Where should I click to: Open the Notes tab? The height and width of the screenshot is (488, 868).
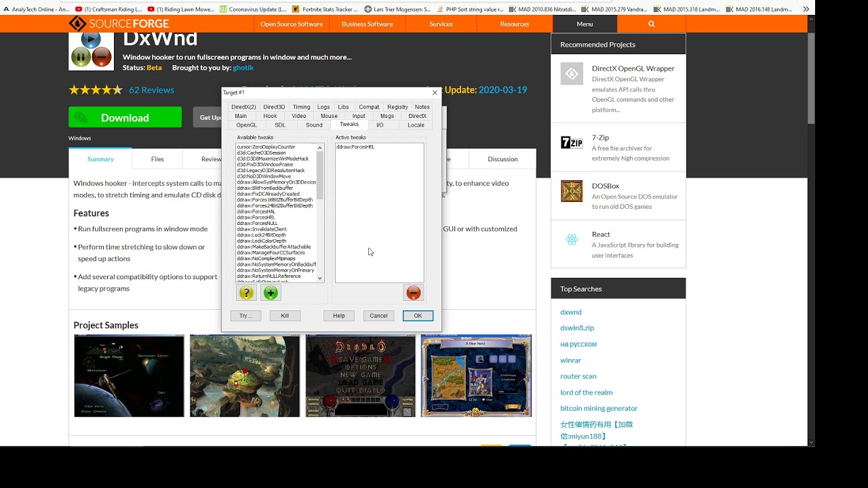pos(422,107)
